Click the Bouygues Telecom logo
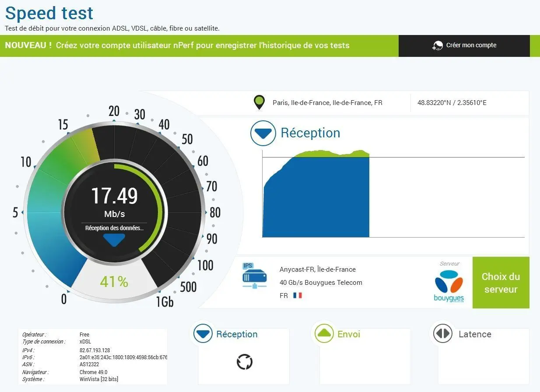 449,286
